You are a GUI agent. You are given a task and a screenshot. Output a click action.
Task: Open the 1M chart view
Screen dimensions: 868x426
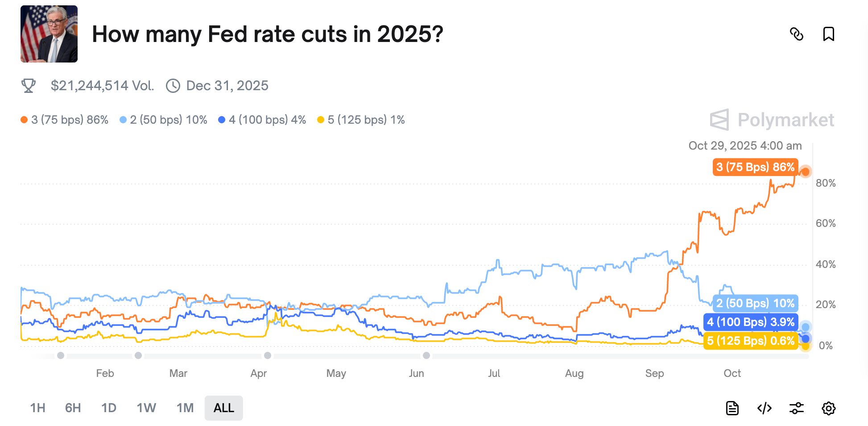(185, 408)
